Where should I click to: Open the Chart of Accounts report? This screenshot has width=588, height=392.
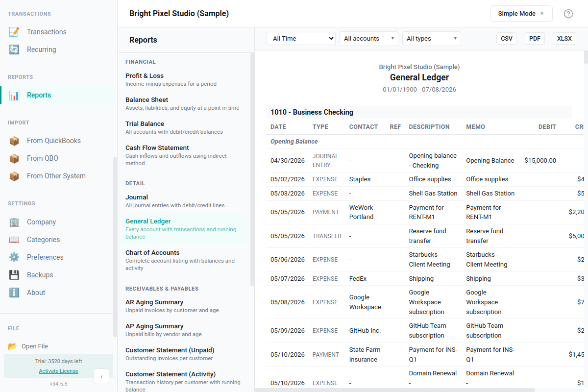pyautogui.click(x=185, y=260)
